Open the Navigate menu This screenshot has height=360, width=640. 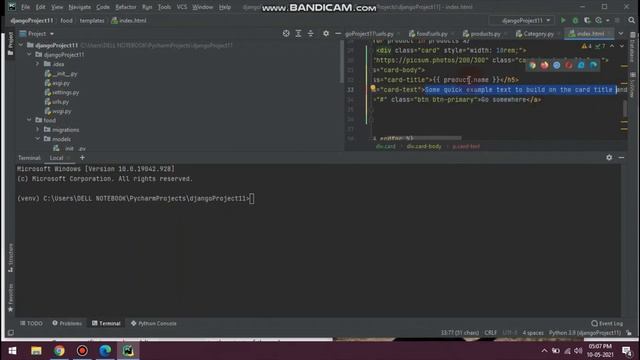(80, 7)
